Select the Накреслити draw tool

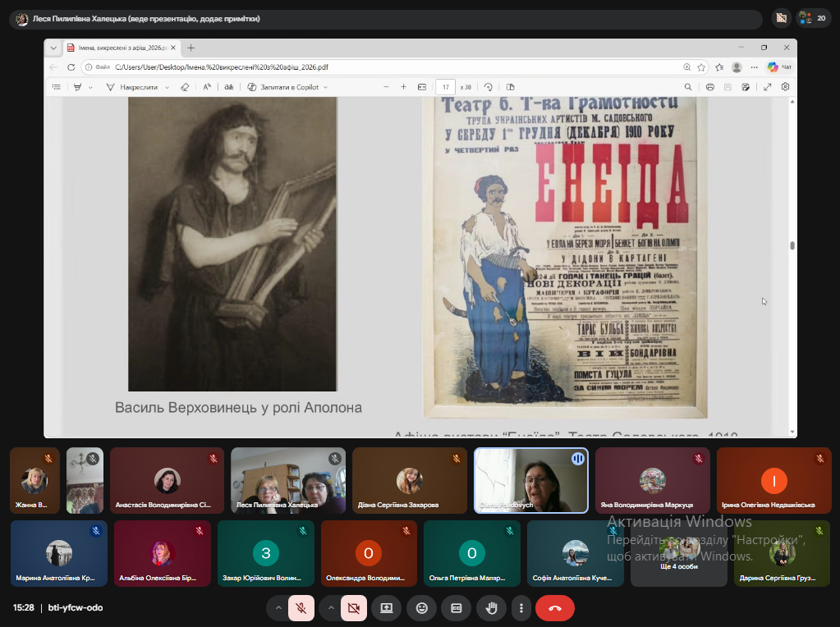point(131,87)
